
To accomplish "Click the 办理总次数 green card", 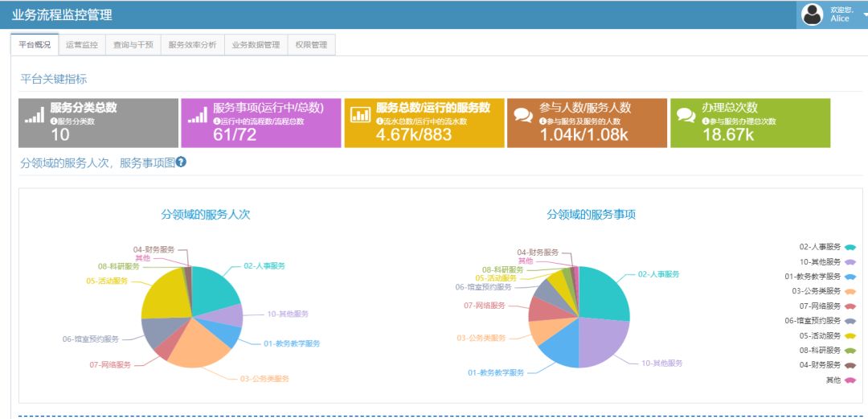I will coord(750,123).
